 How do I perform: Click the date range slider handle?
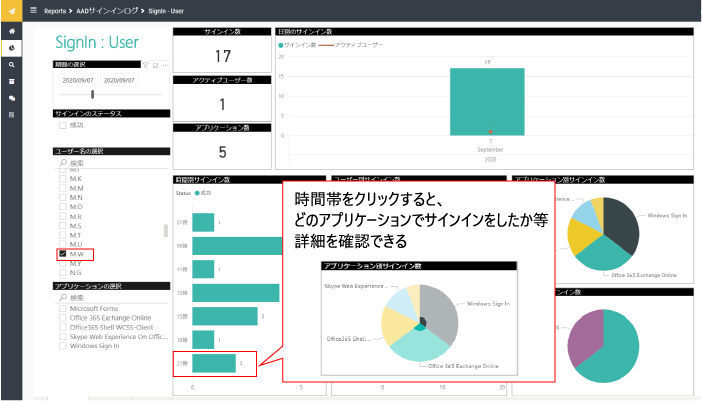pyautogui.click(x=92, y=95)
